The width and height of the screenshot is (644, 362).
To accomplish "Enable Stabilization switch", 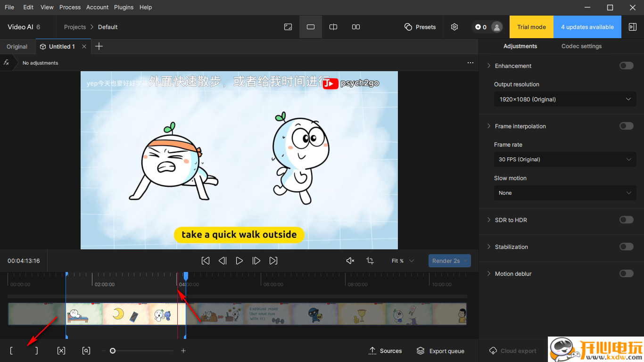I will (x=626, y=247).
